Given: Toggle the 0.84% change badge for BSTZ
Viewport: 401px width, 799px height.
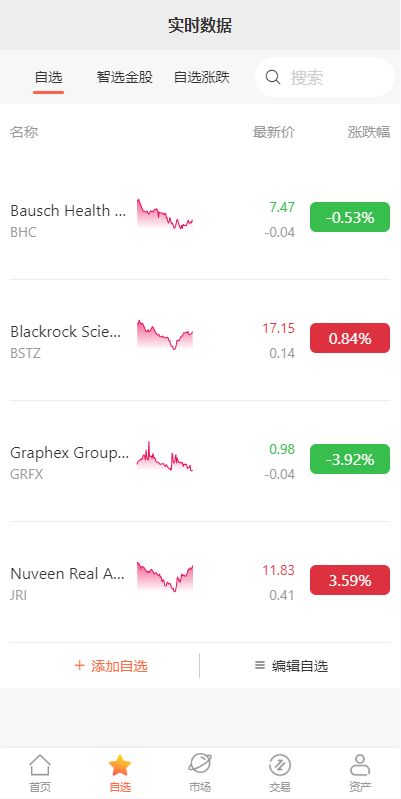Looking at the screenshot, I should pos(350,338).
